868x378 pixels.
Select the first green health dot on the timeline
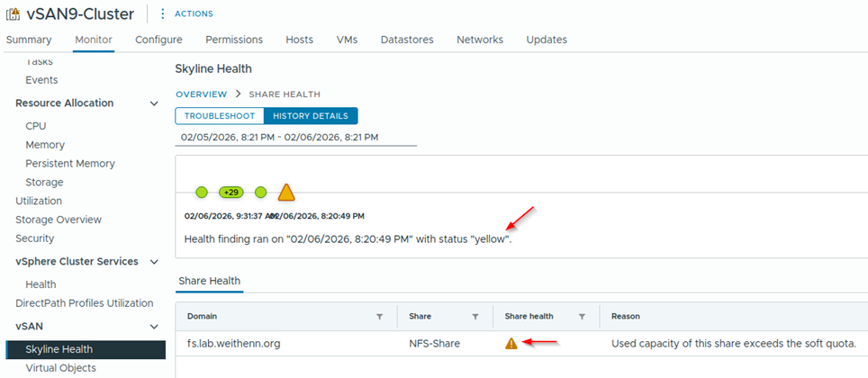click(202, 192)
